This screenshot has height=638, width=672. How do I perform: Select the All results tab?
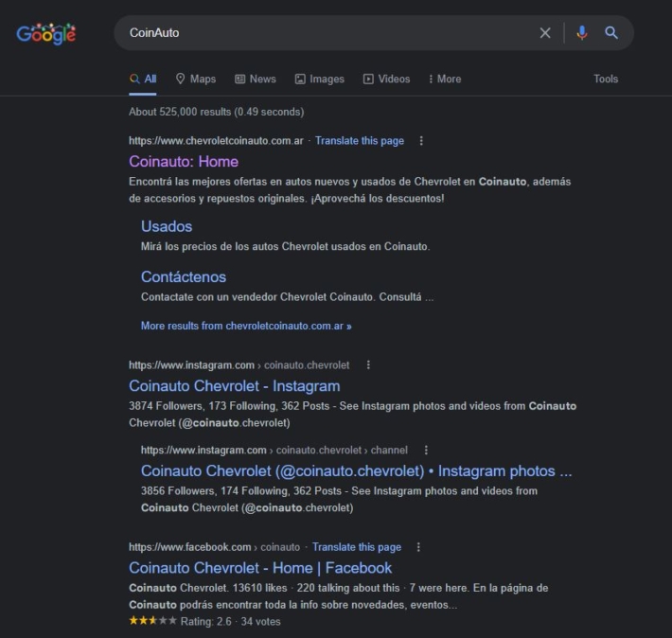pyautogui.click(x=143, y=79)
